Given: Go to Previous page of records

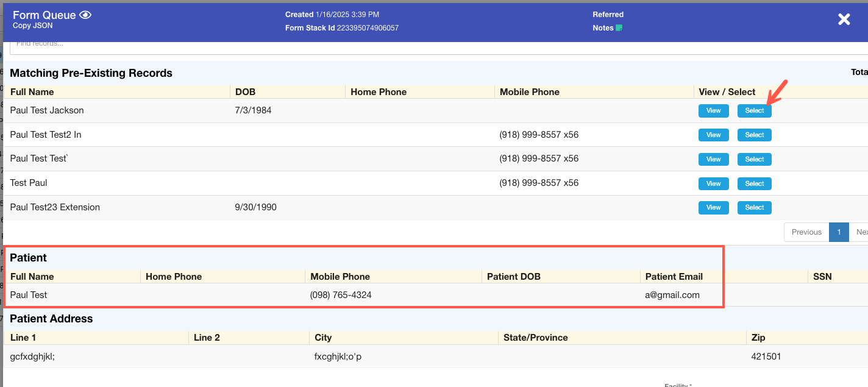Looking at the screenshot, I should pyautogui.click(x=806, y=232).
